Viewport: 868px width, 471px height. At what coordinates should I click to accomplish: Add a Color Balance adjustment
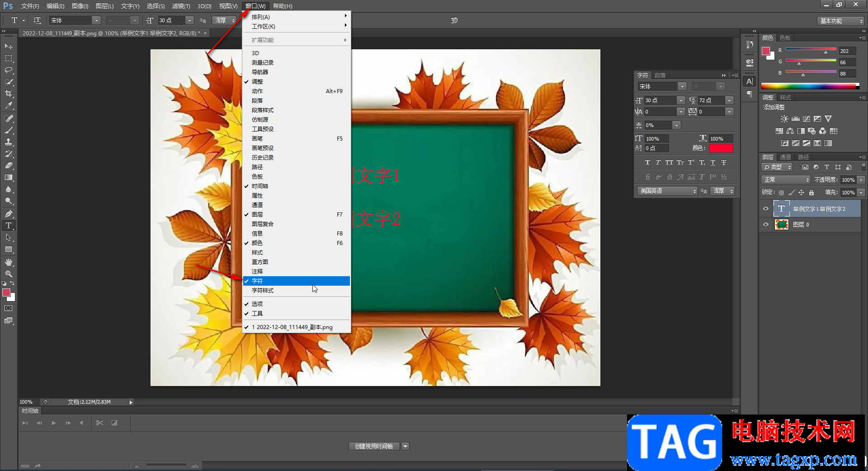point(790,131)
